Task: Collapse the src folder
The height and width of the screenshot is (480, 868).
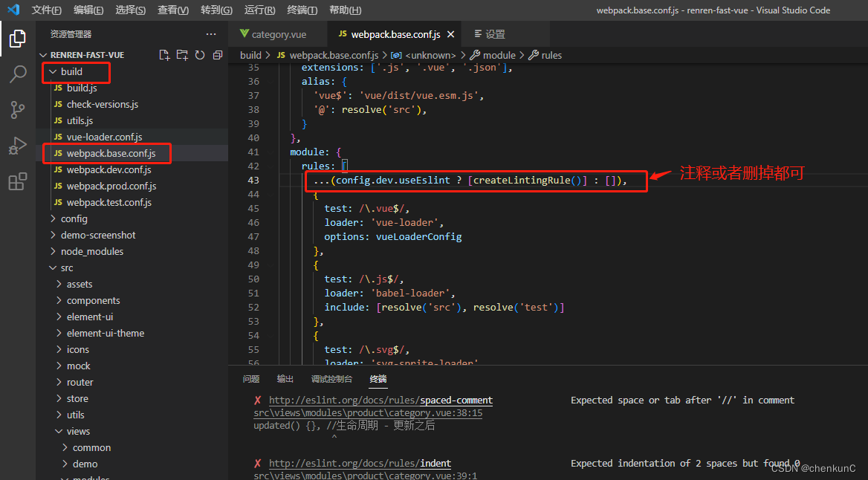Action: pos(132,267)
